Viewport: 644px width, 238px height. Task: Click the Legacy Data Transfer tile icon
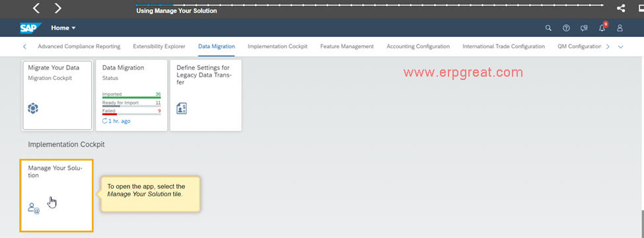click(x=182, y=108)
